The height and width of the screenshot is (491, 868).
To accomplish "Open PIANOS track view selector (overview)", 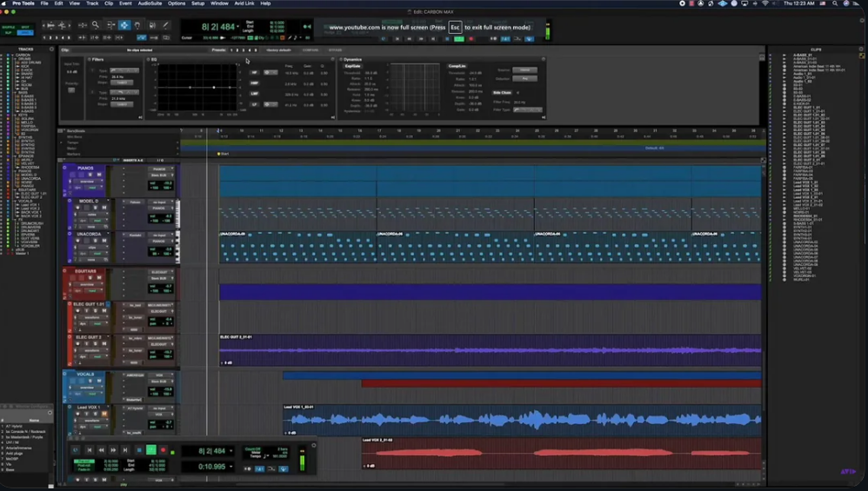I will pos(87,182).
